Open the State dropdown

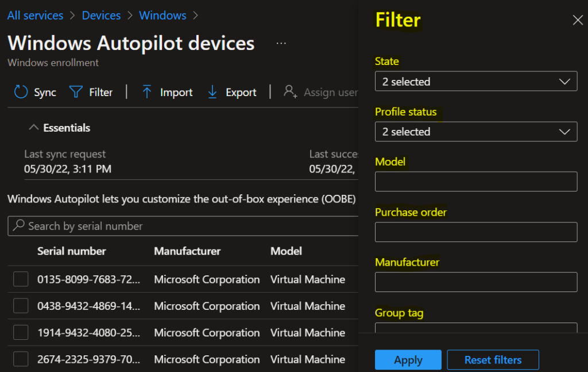[x=476, y=82]
